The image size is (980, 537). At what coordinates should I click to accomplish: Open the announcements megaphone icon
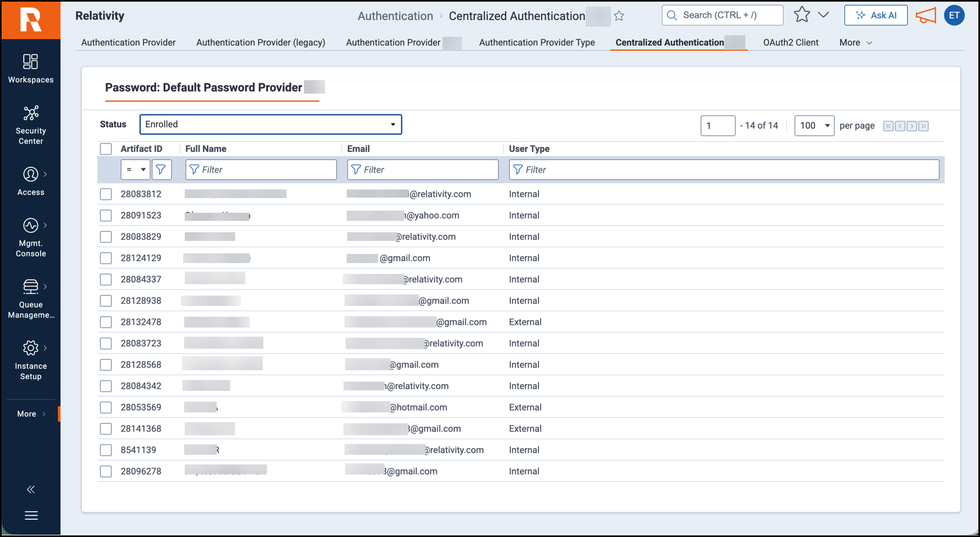pos(926,15)
